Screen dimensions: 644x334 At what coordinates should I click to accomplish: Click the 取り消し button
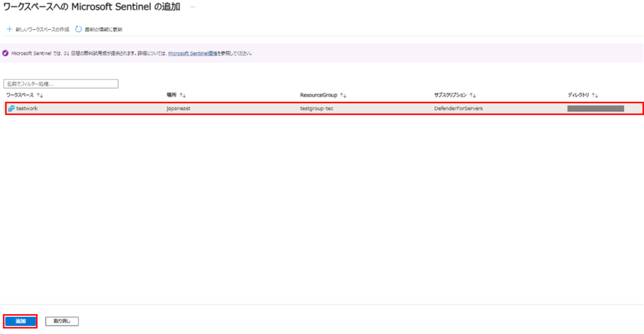62,321
